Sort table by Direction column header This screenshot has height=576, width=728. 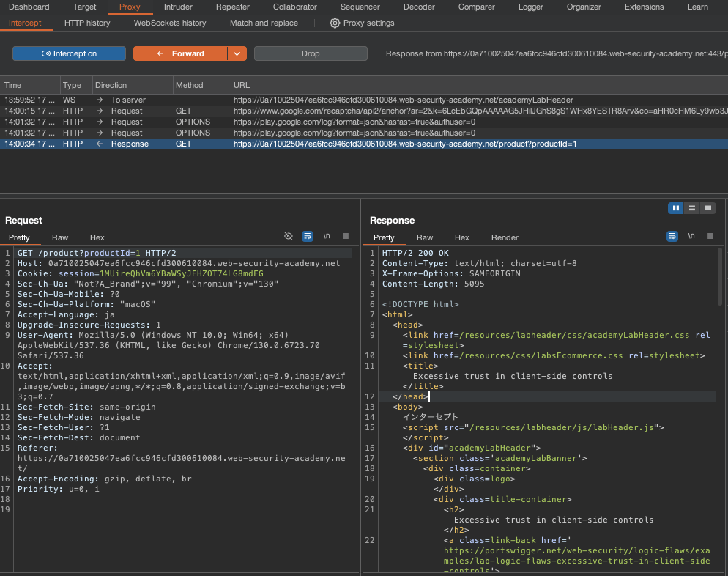click(133, 85)
